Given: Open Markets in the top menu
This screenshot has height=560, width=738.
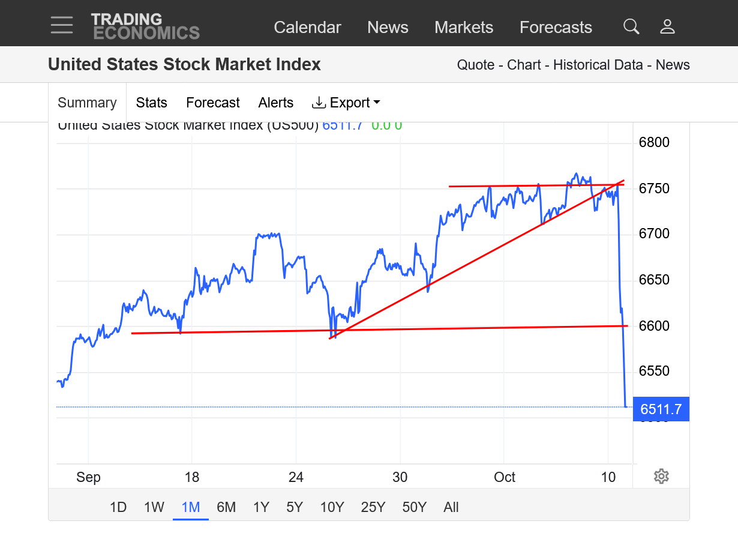Looking at the screenshot, I should (464, 28).
